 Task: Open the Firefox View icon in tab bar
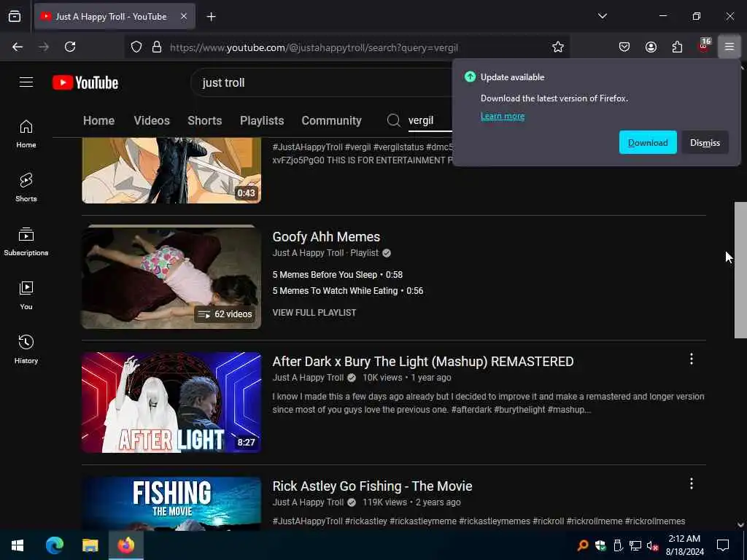click(15, 16)
